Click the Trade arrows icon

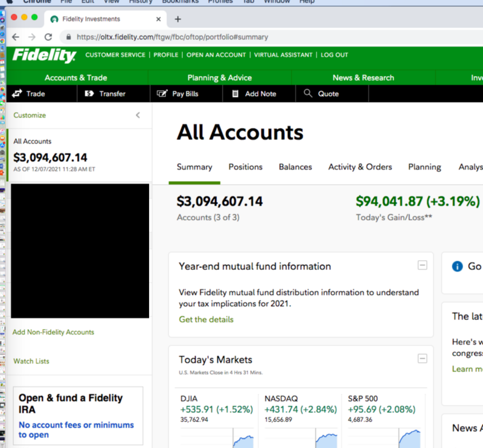(x=17, y=94)
